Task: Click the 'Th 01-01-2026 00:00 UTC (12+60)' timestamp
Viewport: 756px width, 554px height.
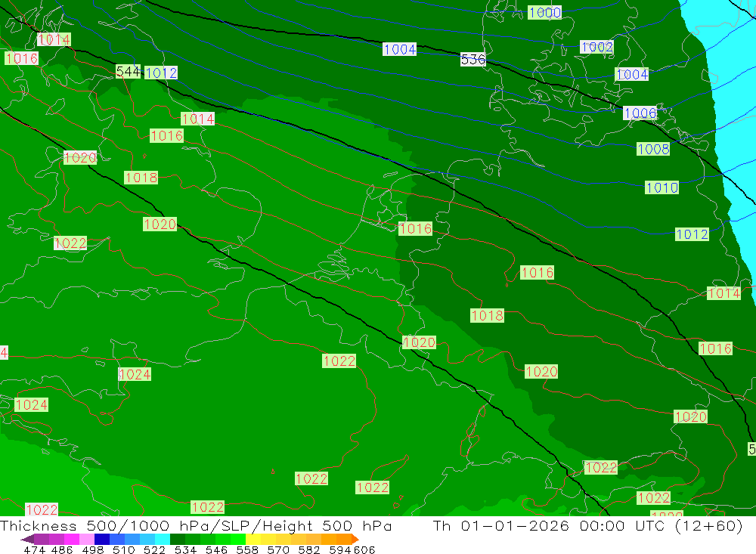Action: pyautogui.click(x=587, y=525)
